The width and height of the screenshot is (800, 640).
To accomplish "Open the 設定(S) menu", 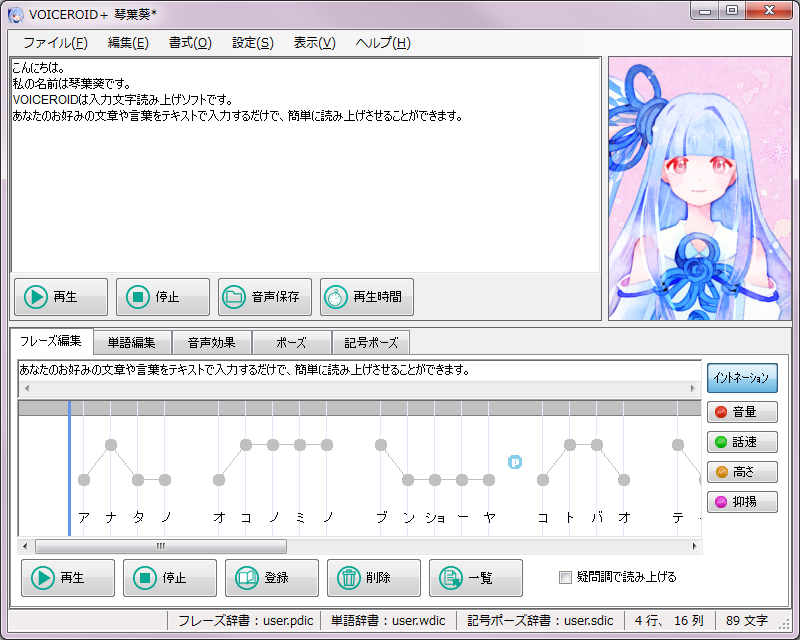I will pos(253,43).
